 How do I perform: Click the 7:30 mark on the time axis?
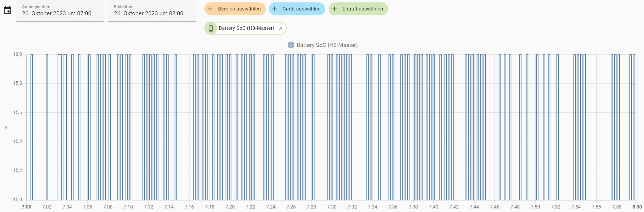coord(332,207)
